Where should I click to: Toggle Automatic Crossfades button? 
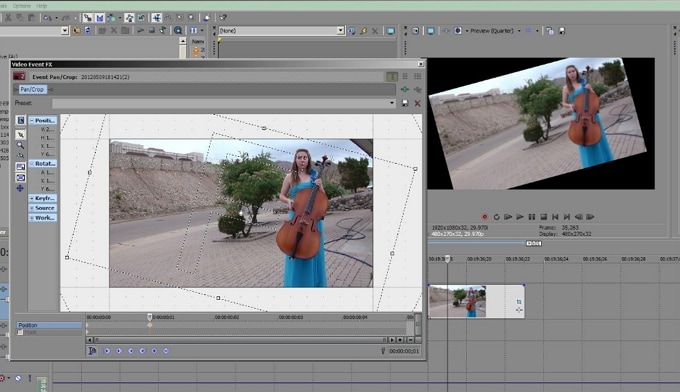(x=99, y=18)
